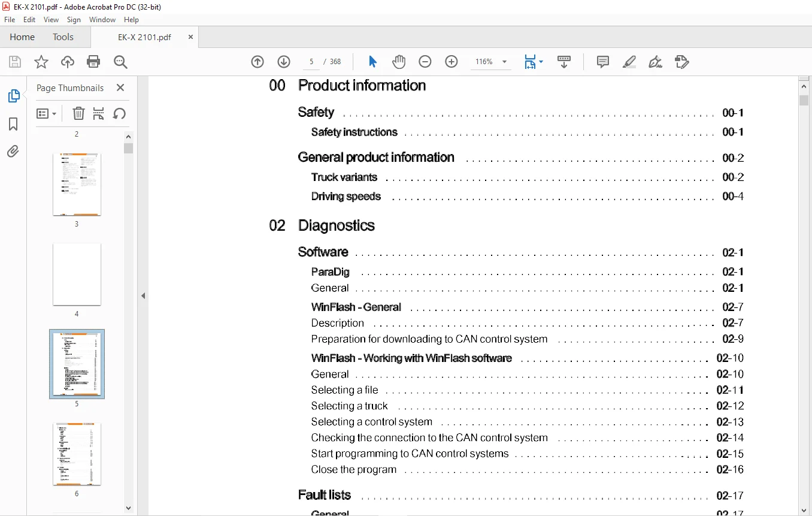
Task: Zoom out with the minus icon
Action: 425,62
